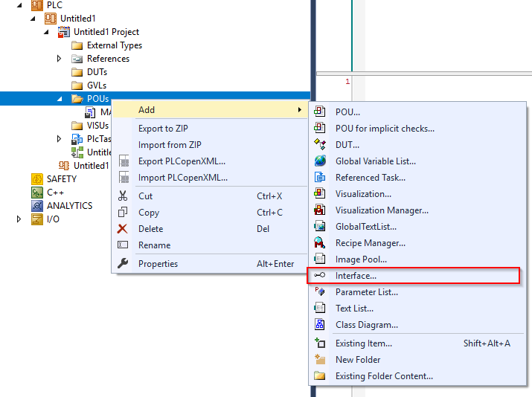The height and width of the screenshot is (397, 532).
Task: Collapse the Untitled1 Project node
Action: (x=46, y=32)
